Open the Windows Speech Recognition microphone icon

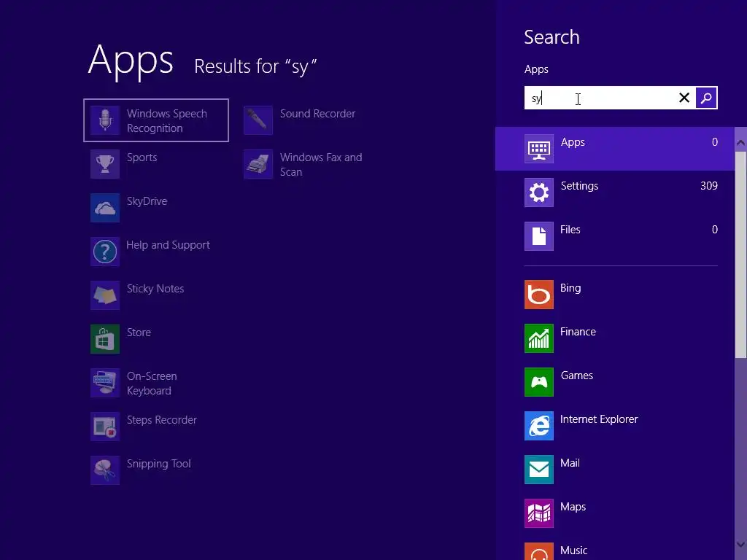105,120
